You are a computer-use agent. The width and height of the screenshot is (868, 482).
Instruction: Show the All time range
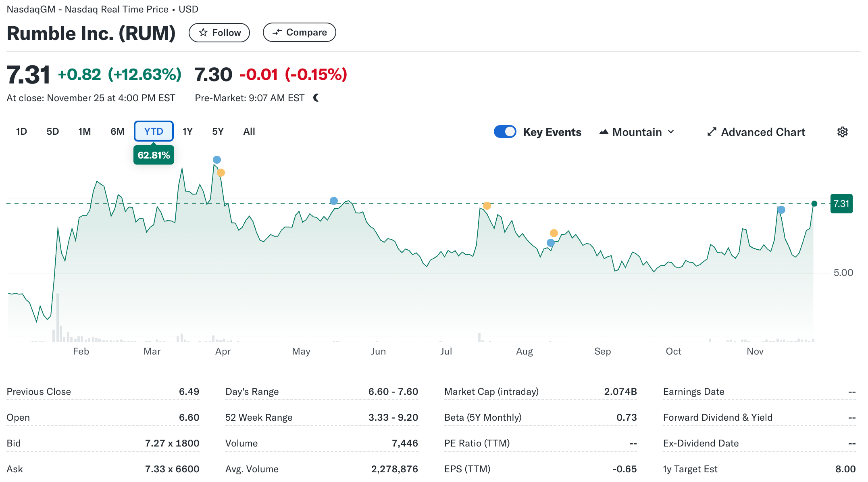(x=249, y=131)
